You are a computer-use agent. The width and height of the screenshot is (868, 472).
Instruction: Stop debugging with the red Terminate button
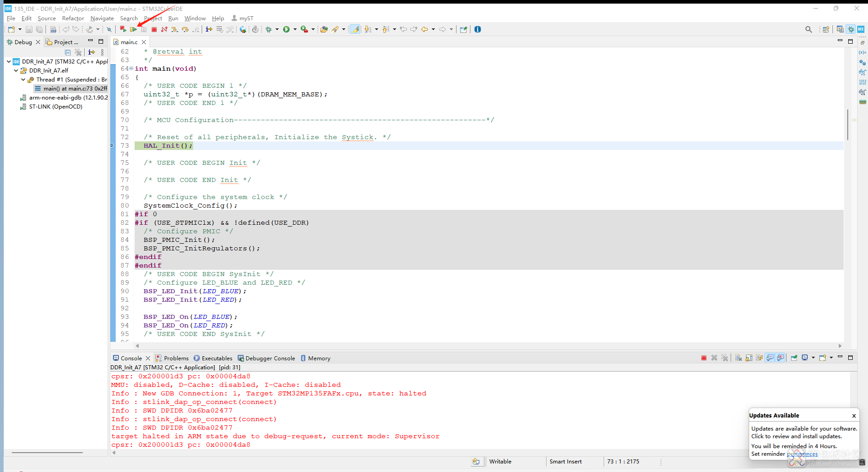[154, 29]
